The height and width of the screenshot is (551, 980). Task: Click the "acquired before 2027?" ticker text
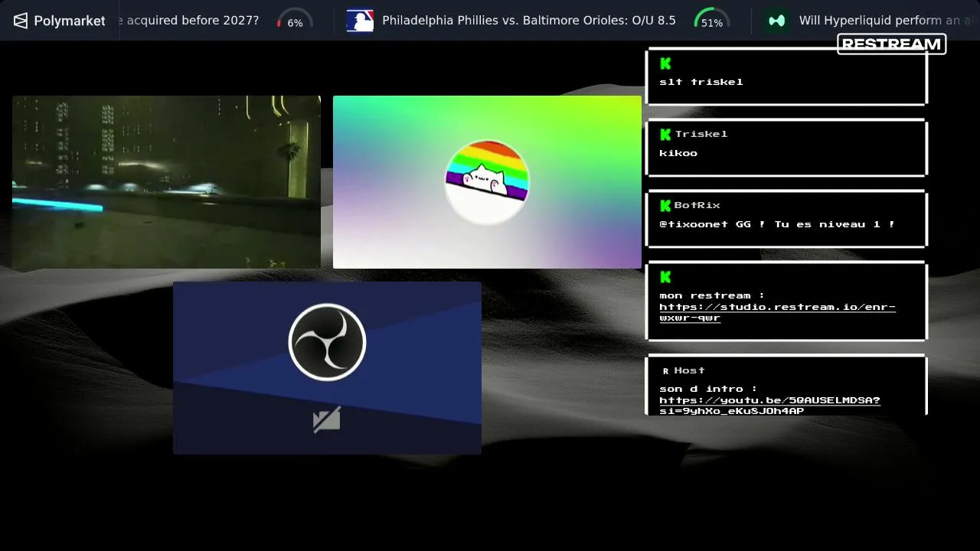189,21
